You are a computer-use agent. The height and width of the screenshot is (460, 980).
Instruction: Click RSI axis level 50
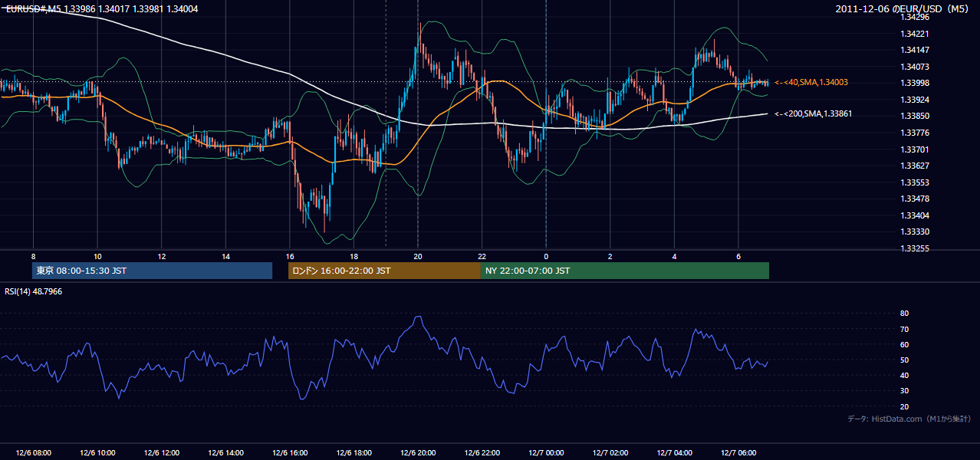coord(905,360)
